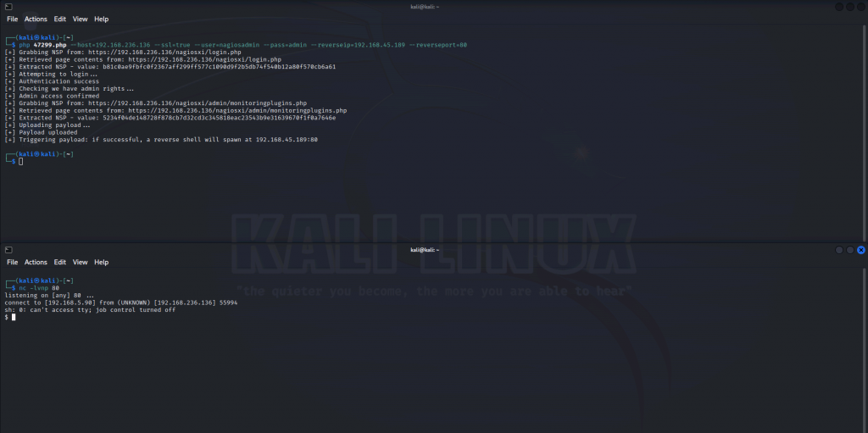
Task: Maximize the bottom terminal window
Action: pos(850,250)
